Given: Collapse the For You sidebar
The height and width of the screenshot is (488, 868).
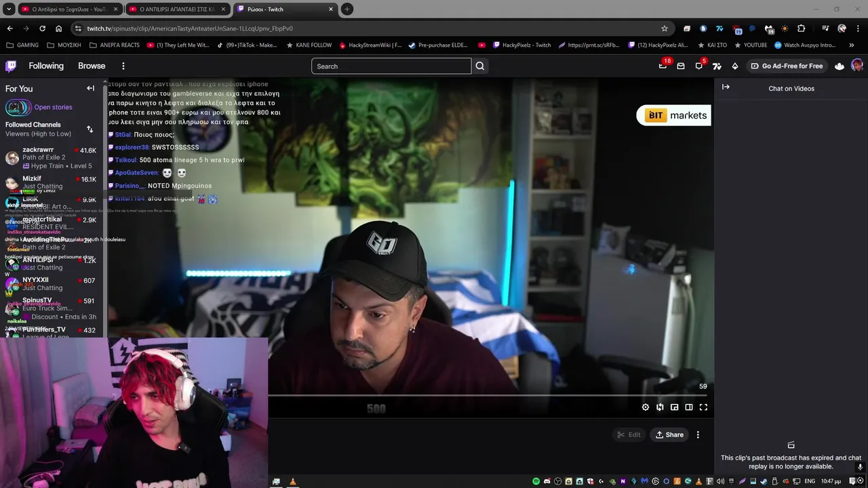Looking at the screenshot, I should point(90,88).
